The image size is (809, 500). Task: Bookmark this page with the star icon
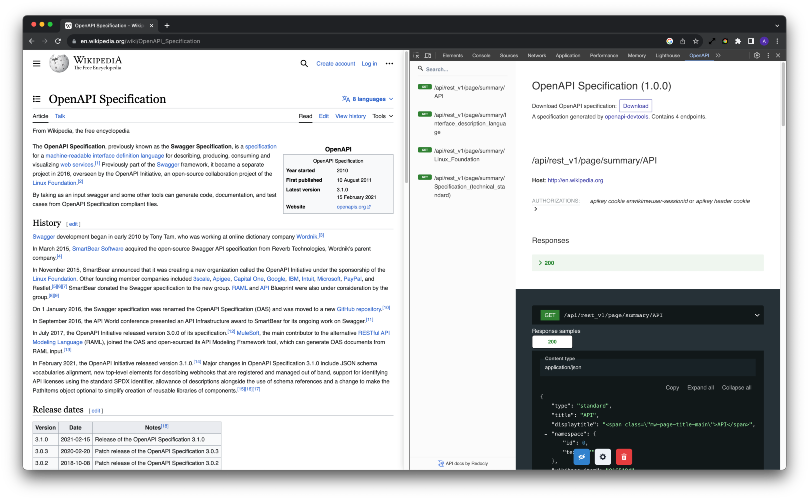tap(695, 41)
